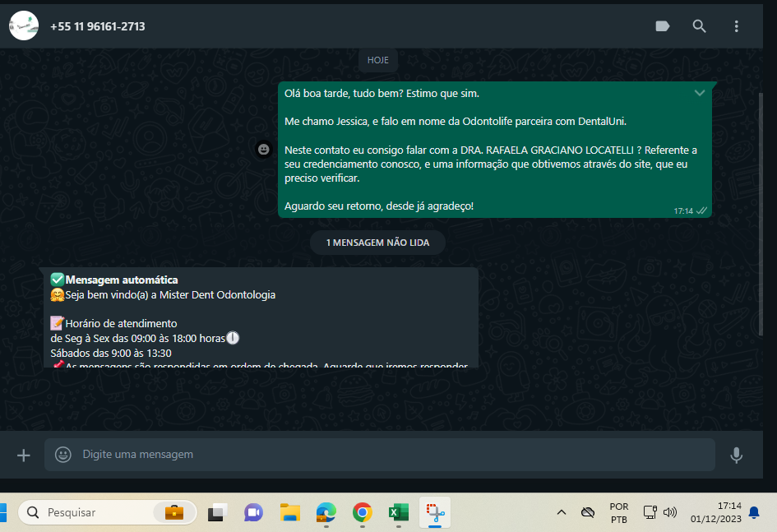Click the OneDrive cloud tray icon
Image resolution: width=777 pixels, height=532 pixels.
point(588,512)
